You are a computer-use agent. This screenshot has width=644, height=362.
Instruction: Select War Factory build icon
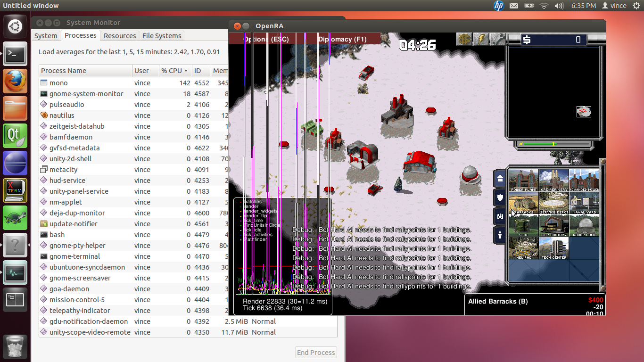(554, 225)
